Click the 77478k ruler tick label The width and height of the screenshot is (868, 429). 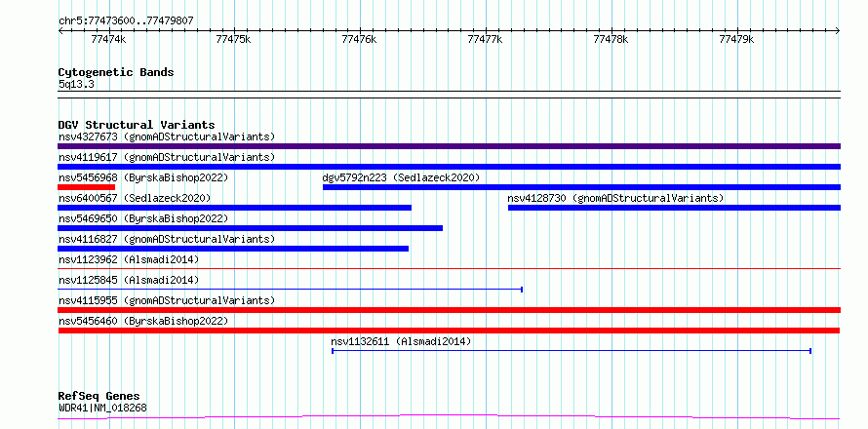point(612,39)
